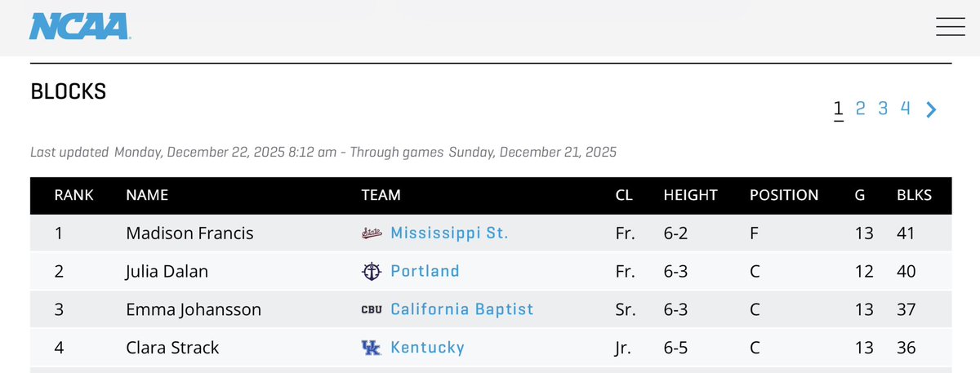The height and width of the screenshot is (373, 980).
Task: Go to page 3 of results
Action: pos(883,108)
